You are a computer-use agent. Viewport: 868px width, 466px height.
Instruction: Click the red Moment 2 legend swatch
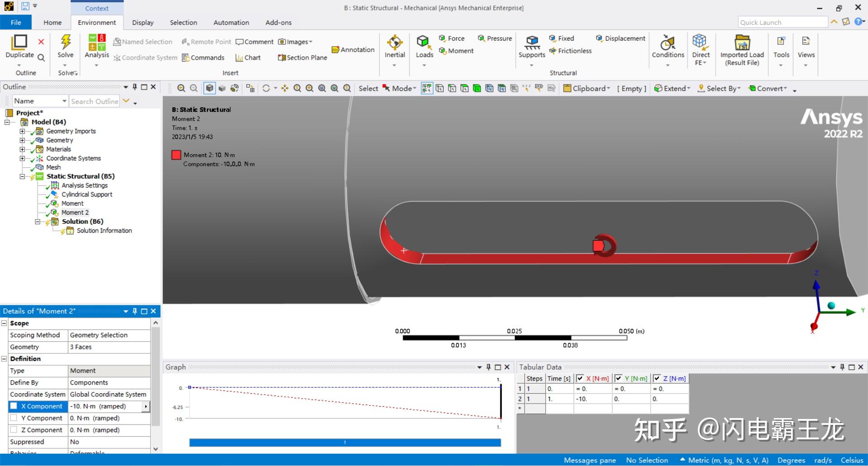point(176,155)
